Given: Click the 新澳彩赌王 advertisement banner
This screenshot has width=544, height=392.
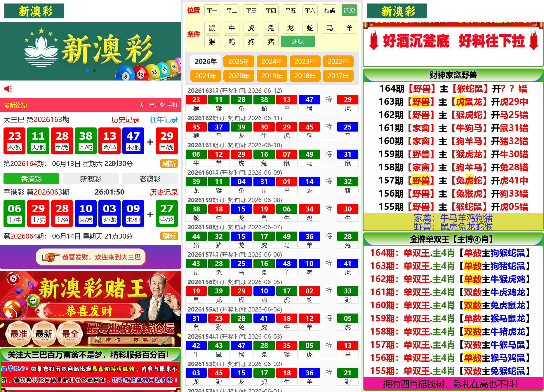Looking at the screenshot, I should [x=91, y=309].
